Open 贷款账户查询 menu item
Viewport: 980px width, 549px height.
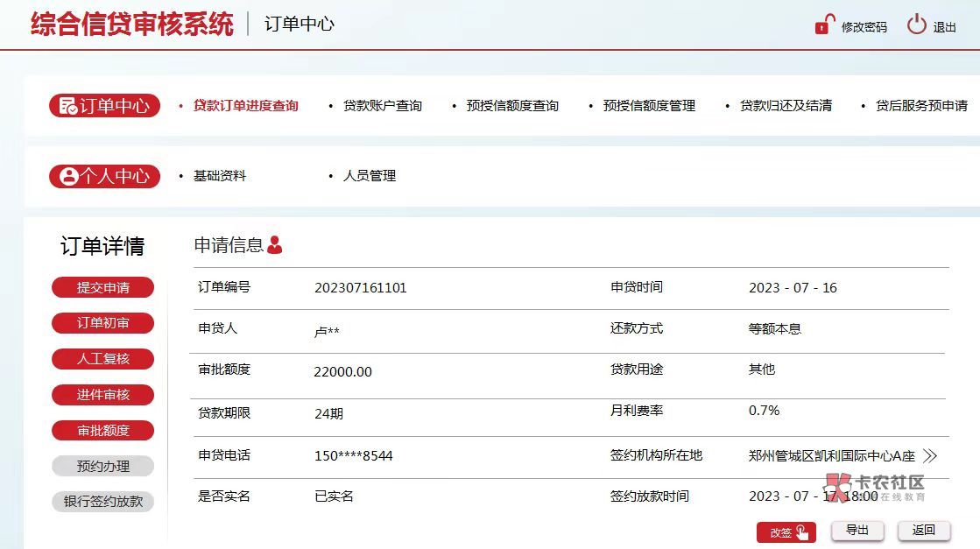point(382,106)
